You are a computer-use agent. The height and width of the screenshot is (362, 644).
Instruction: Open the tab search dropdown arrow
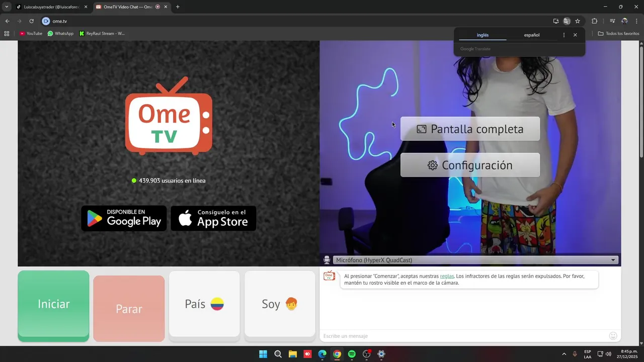tap(7, 7)
